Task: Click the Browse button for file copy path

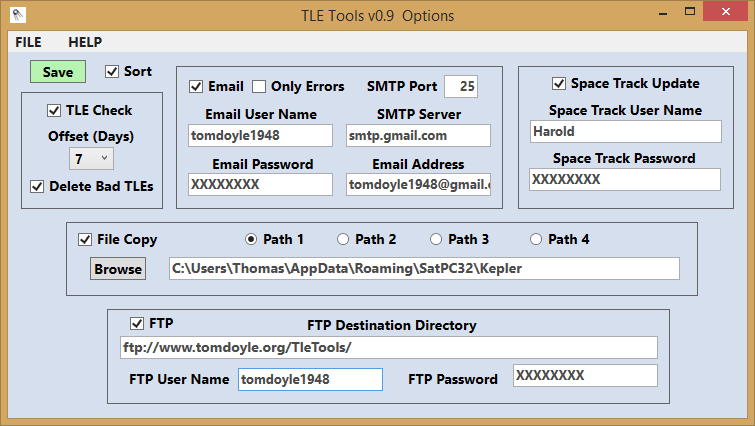Action: point(118,269)
